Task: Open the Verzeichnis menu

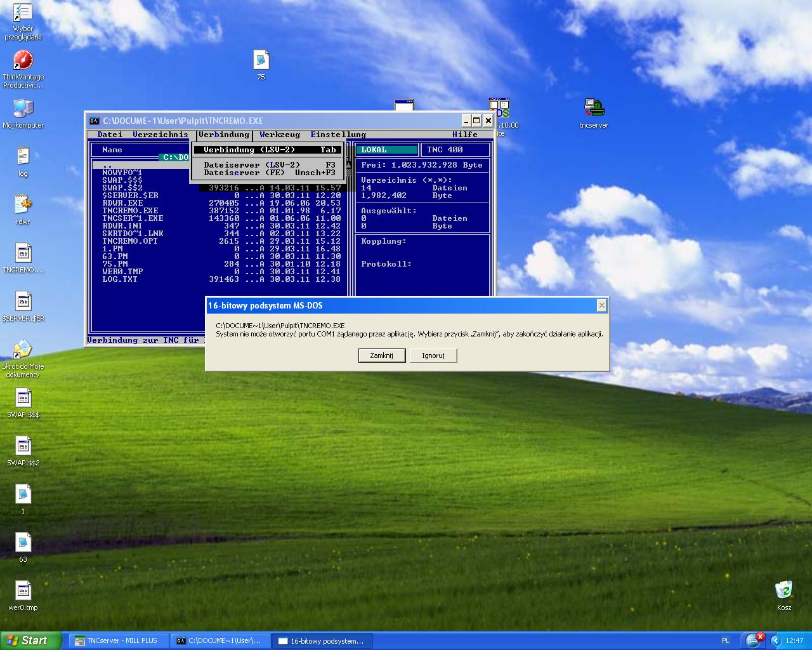Action: click(160, 135)
